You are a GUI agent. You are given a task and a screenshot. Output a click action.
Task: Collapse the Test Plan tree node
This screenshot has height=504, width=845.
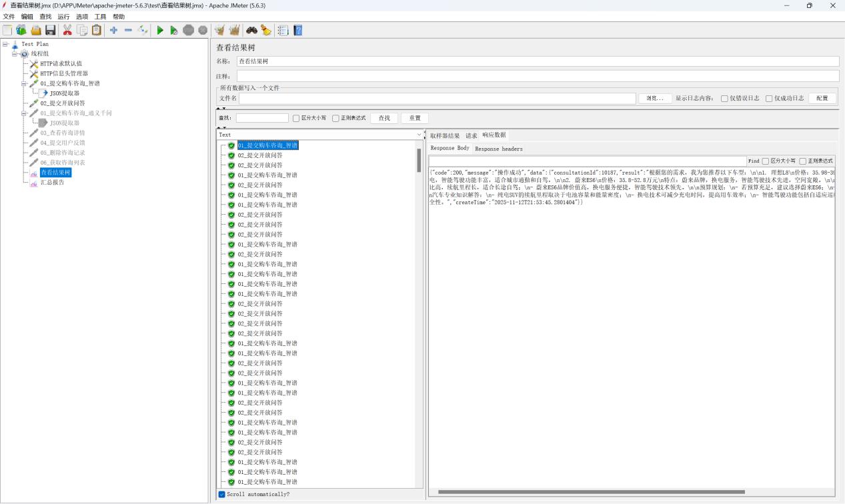(x=5, y=44)
